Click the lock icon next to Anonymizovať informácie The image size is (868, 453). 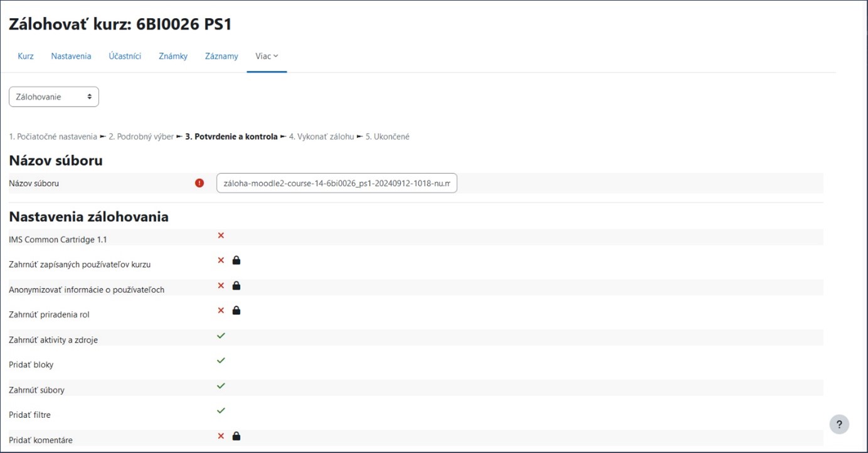pyautogui.click(x=236, y=285)
